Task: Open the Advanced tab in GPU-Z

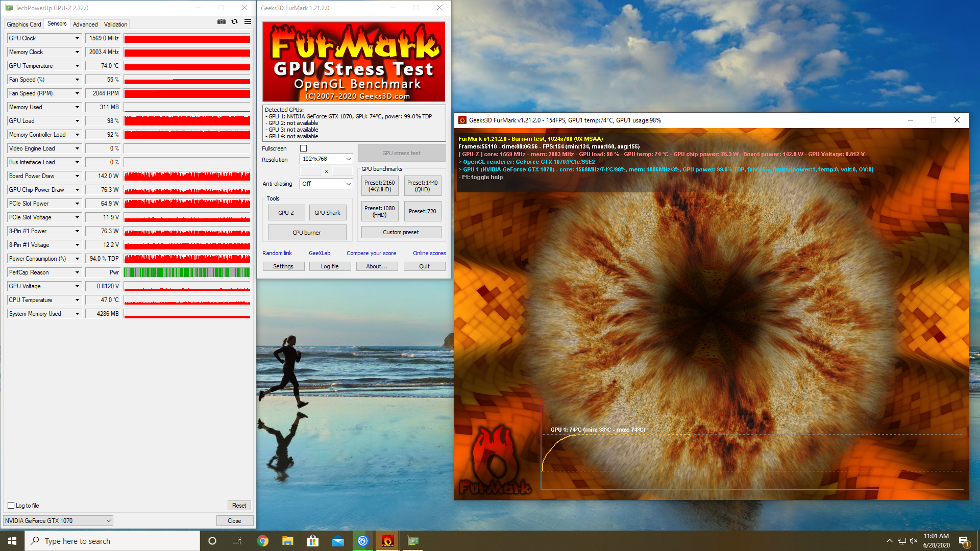Action: point(85,24)
